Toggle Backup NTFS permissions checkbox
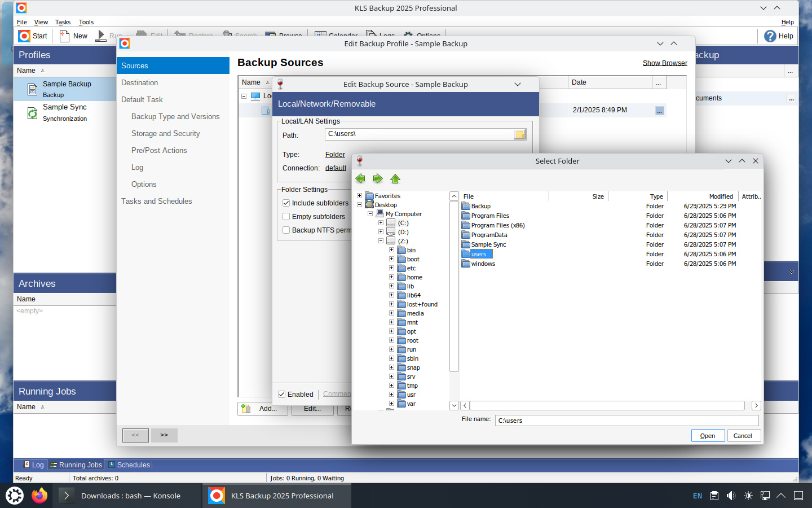This screenshot has height=508, width=812. [286, 230]
